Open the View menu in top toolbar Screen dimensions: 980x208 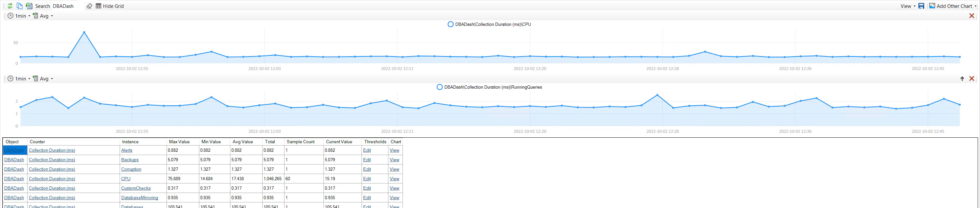(907, 6)
